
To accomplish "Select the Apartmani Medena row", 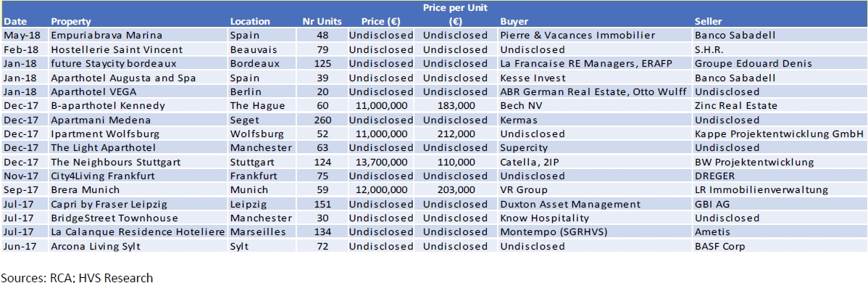I will point(434,120).
